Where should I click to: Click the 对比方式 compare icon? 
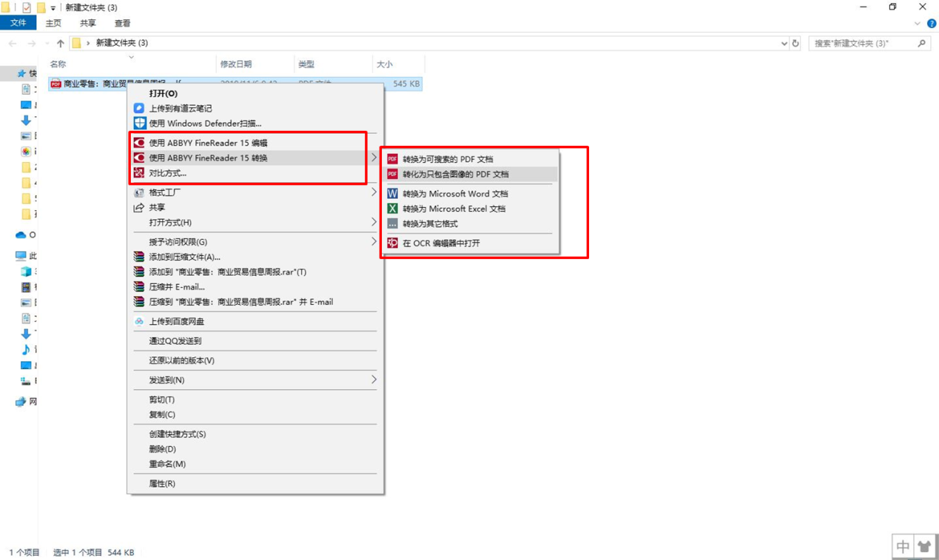point(139,173)
